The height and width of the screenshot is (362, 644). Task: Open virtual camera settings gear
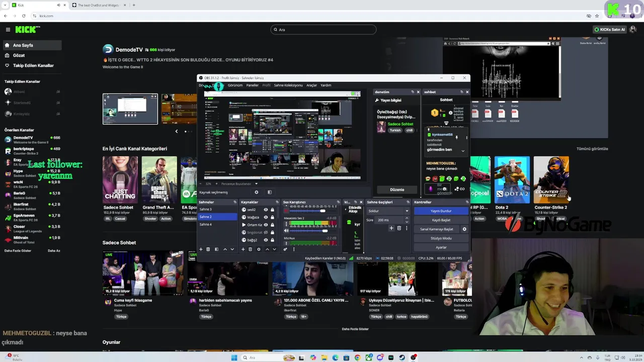(464, 229)
